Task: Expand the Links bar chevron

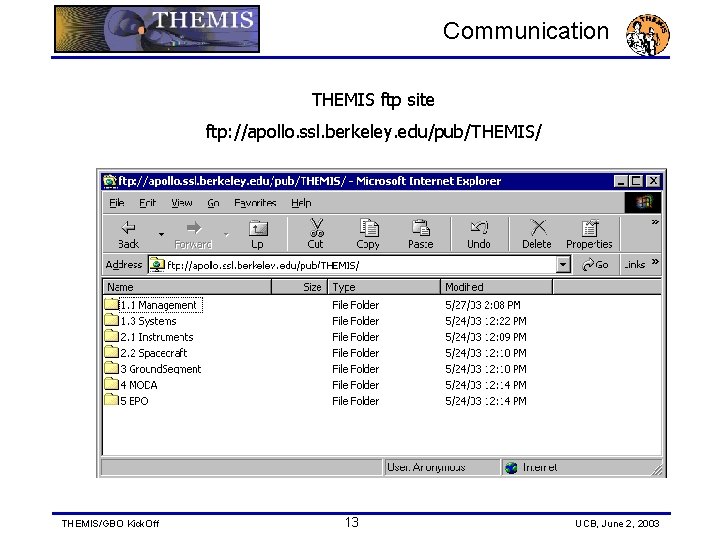Action: pos(655,262)
